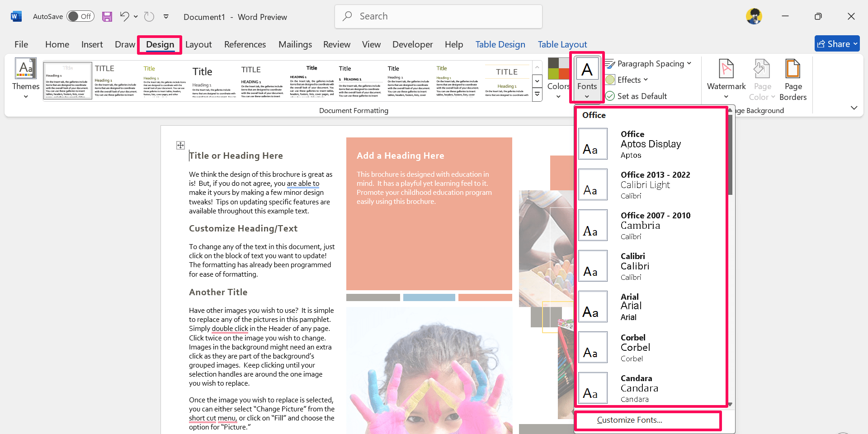This screenshot has width=868, height=434.
Task: Click the 'Title or Heading Here' heading
Action: (x=236, y=156)
